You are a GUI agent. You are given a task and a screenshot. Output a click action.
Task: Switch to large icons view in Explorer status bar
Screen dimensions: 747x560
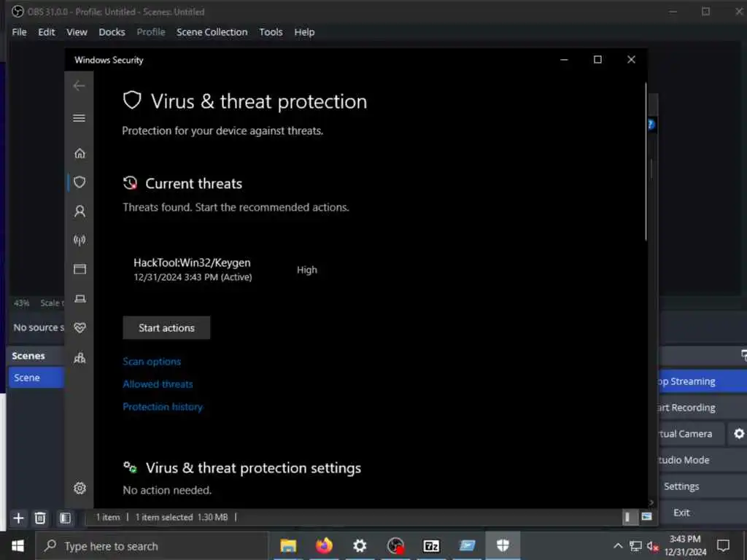pos(646,517)
